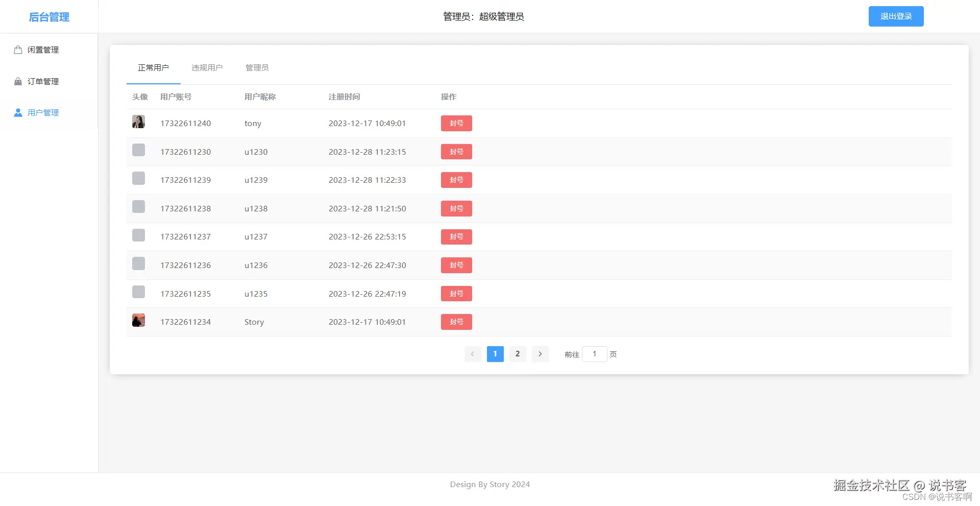The width and height of the screenshot is (980, 506).
Task: Click the 用户昵称 column header
Action: [260, 97]
